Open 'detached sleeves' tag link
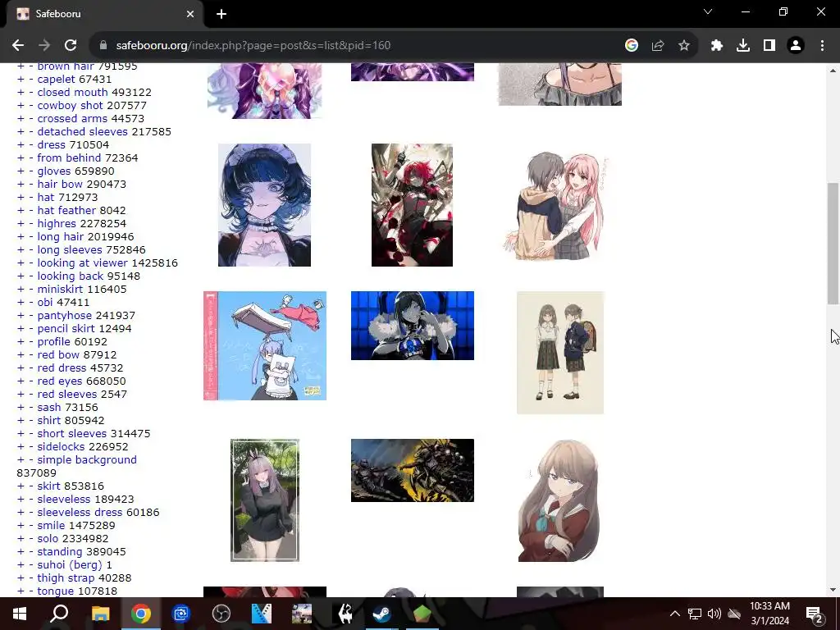Image resolution: width=840 pixels, height=630 pixels. (x=83, y=132)
